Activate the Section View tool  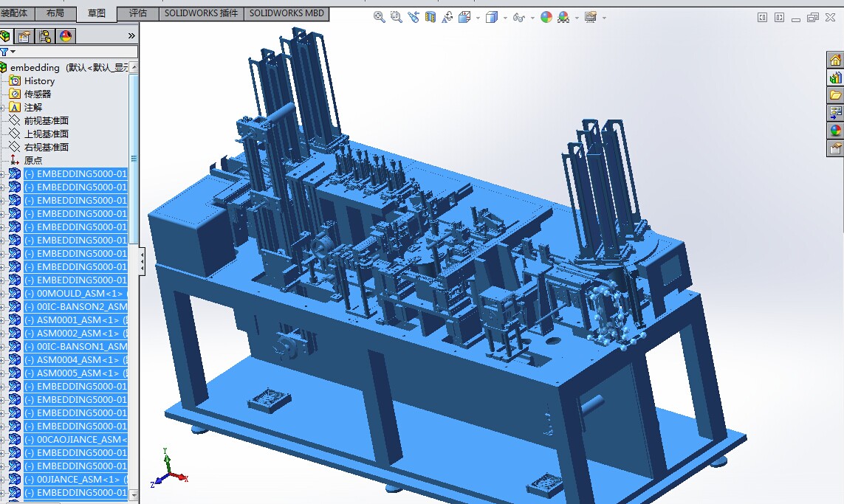click(x=430, y=17)
